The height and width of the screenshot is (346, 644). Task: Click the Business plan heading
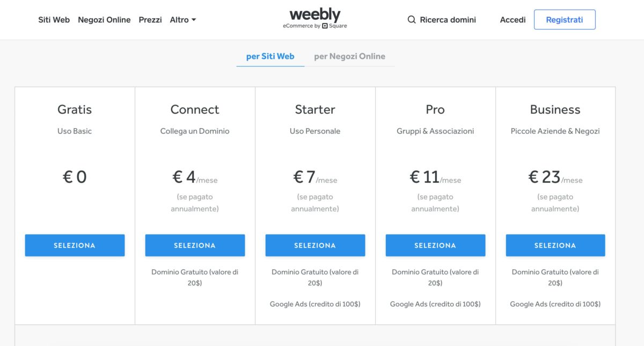coord(555,109)
